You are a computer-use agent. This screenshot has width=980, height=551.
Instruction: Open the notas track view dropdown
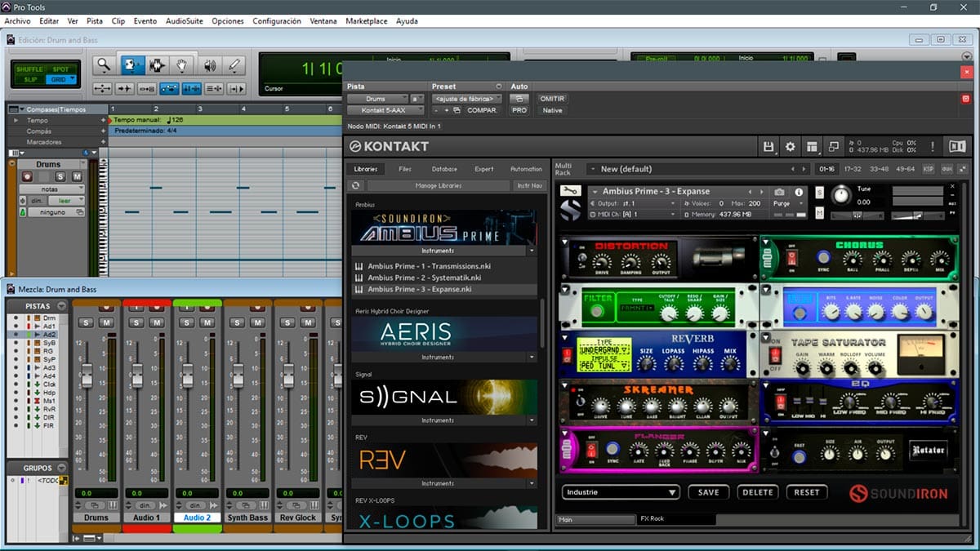pyautogui.click(x=51, y=189)
